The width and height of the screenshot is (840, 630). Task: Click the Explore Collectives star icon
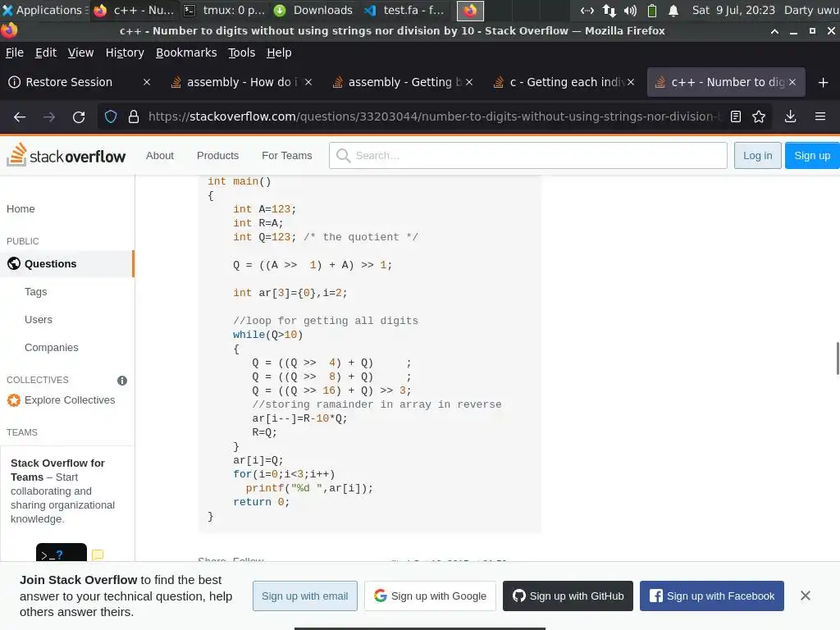tap(14, 400)
